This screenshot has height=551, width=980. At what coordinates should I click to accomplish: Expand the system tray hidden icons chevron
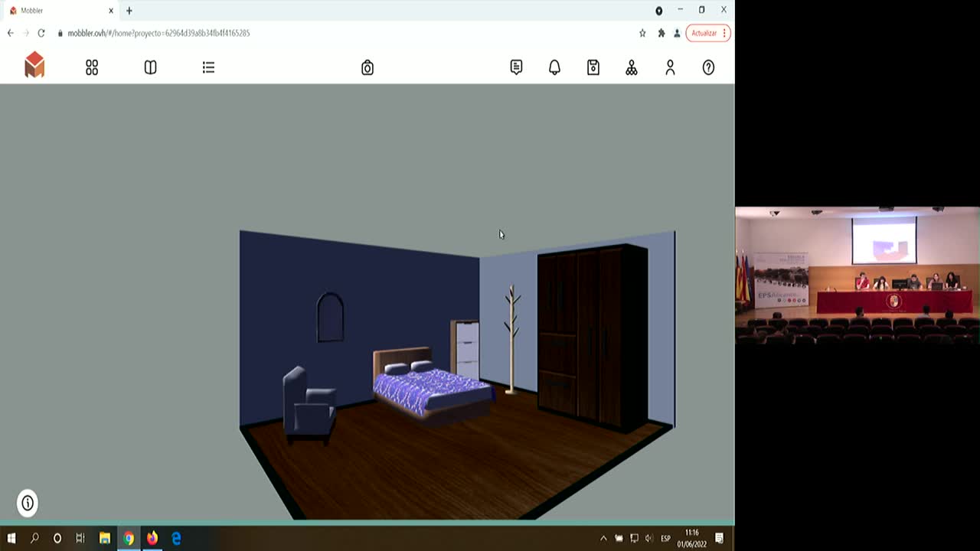coord(603,538)
